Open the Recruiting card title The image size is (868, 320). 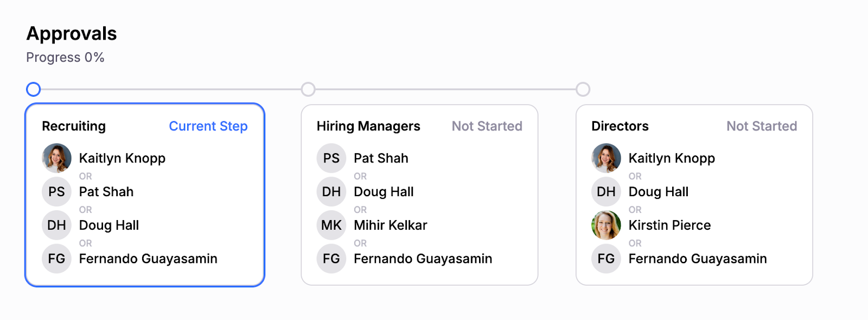click(74, 126)
